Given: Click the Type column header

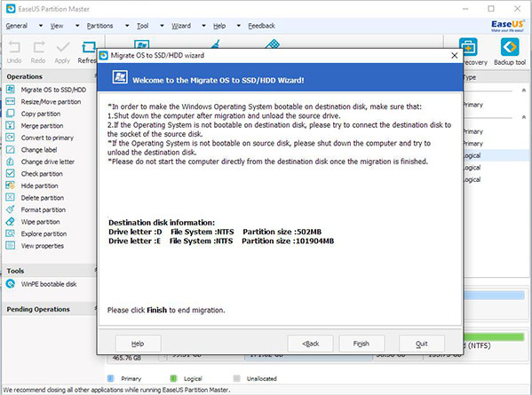Looking at the screenshot, I should click(x=470, y=77).
